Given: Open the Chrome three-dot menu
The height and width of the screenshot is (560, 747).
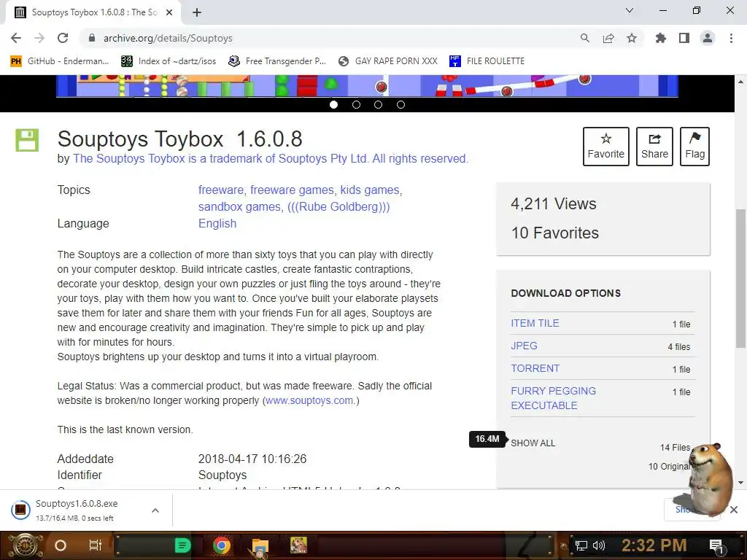Looking at the screenshot, I should (x=731, y=38).
